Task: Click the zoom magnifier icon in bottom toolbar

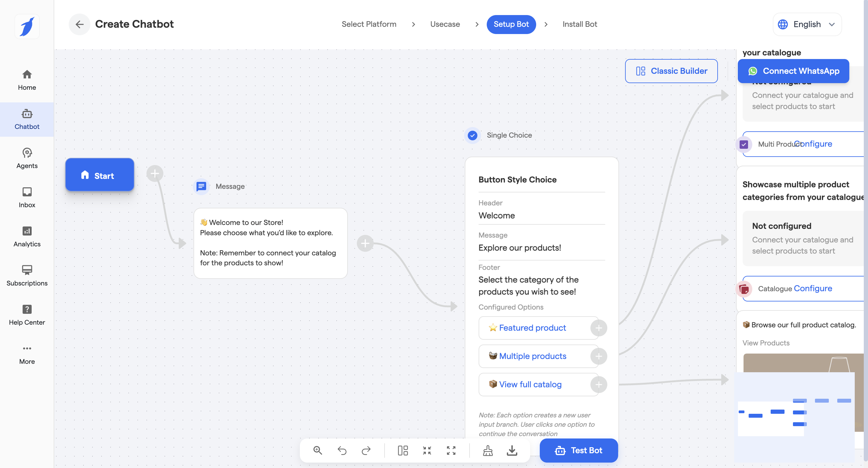Action: click(x=317, y=450)
